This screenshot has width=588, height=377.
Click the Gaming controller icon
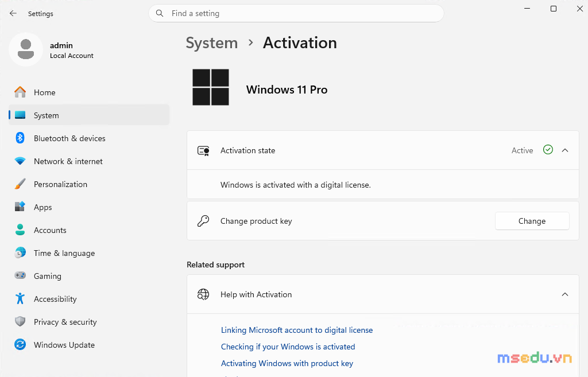coord(20,275)
